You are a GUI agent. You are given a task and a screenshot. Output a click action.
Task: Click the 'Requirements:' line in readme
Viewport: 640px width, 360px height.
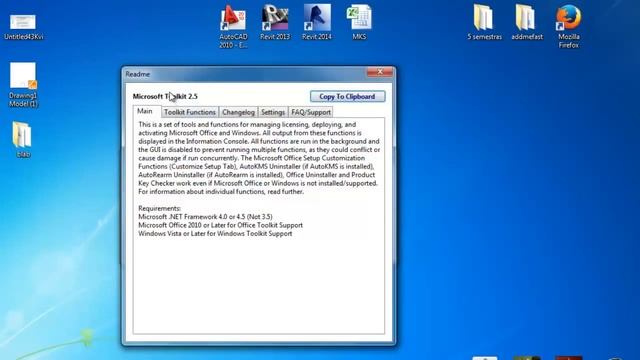click(160, 208)
